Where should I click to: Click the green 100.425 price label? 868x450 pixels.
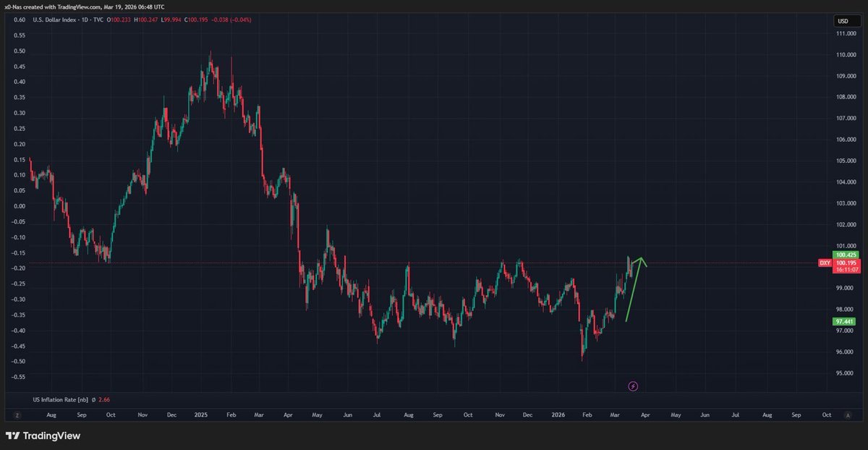846,255
